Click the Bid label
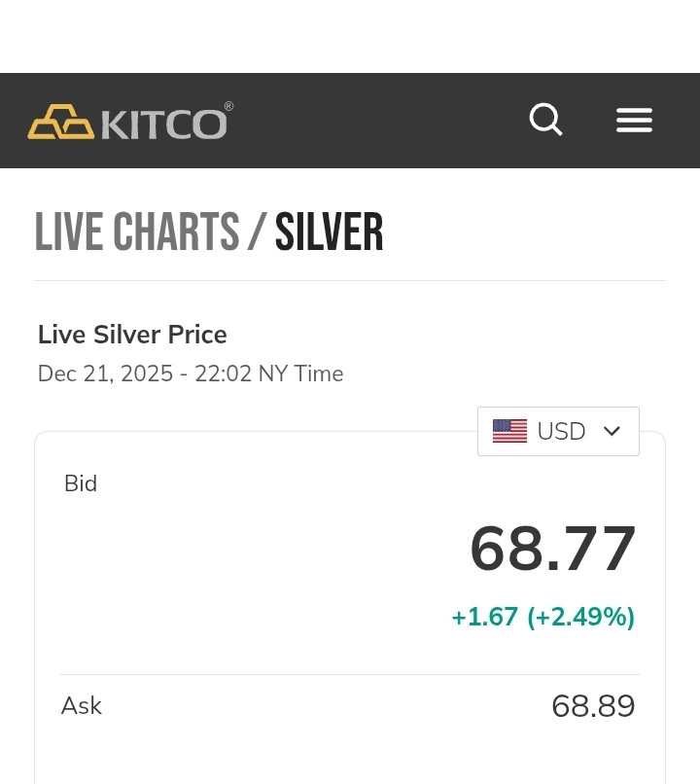This screenshot has height=784, width=700. 81,483
